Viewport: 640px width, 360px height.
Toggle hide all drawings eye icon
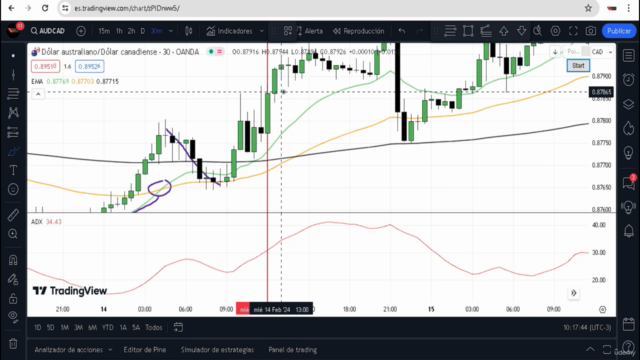click(x=13, y=317)
